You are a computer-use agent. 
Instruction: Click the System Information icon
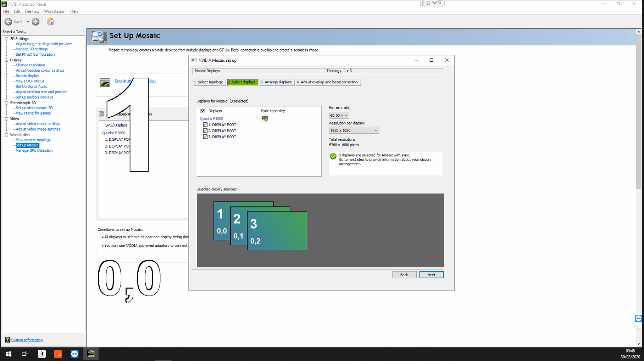coord(7,340)
